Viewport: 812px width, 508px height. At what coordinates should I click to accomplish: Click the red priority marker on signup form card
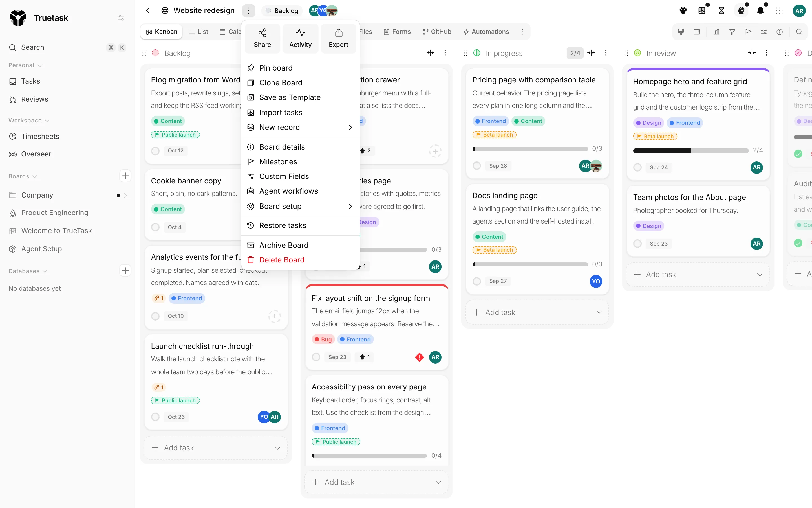[419, 357]
